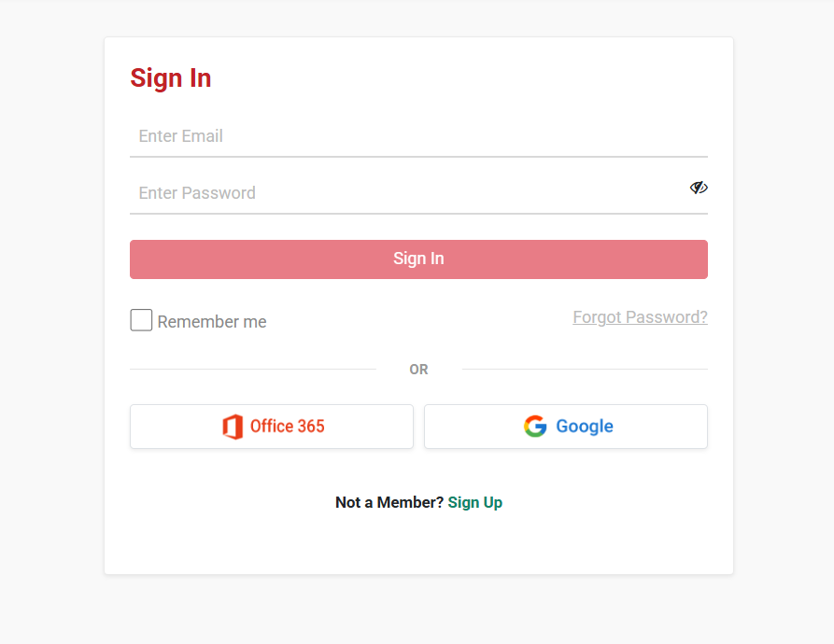The image size is (834, 644).
Task: Click the Remember me label text
Action: pyautogui.click(x=212, y=321)
